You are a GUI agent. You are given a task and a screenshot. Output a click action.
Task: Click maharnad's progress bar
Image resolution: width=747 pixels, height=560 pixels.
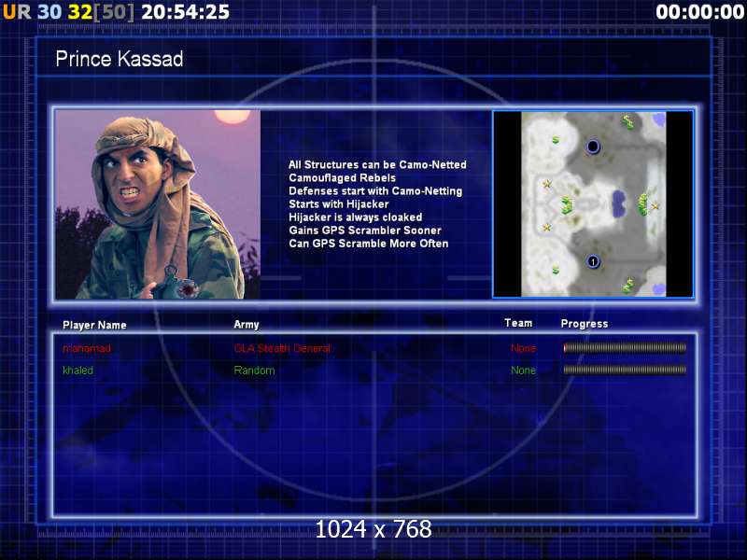pyautogui.click(x=625, y=348)
